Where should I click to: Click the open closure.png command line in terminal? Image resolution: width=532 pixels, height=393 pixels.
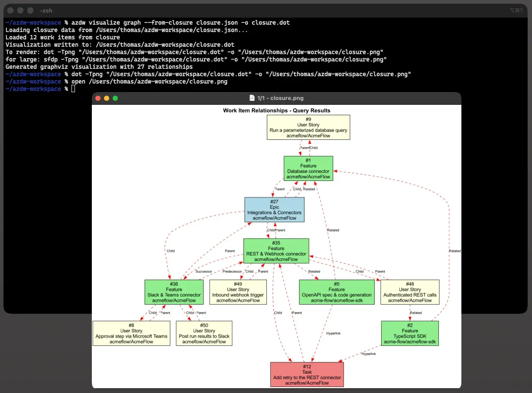pos(116,81)
